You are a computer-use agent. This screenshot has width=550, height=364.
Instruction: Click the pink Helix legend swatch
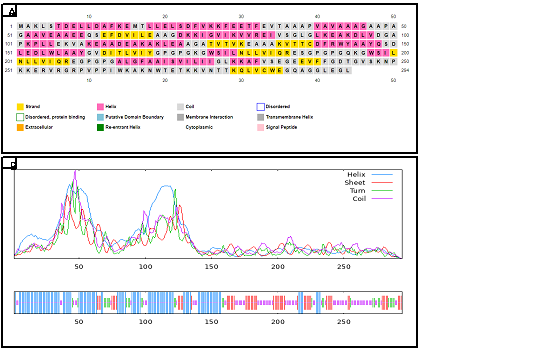point(100,107)
